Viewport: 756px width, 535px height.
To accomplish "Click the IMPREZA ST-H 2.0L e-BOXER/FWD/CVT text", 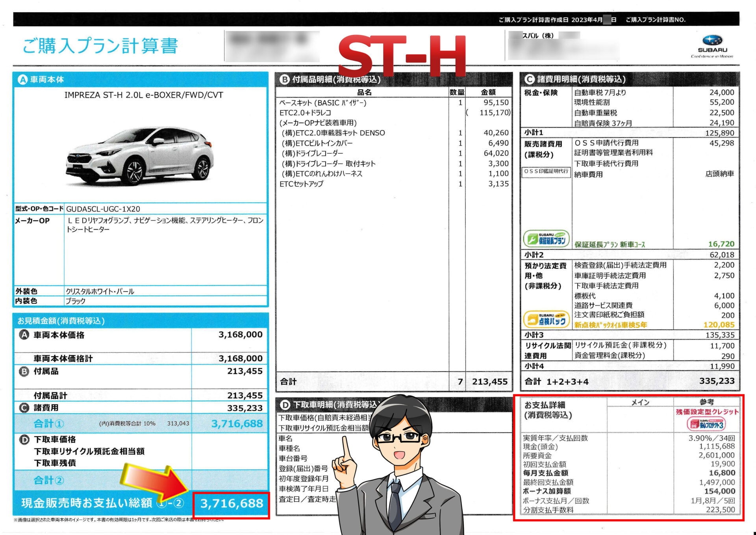I will point(144,95).
